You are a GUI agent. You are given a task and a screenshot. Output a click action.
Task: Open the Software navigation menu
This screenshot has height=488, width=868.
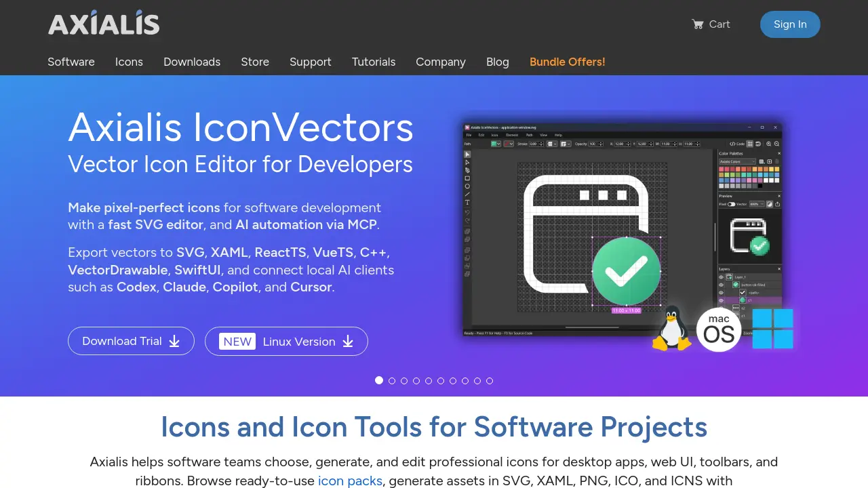coord(71,62)
